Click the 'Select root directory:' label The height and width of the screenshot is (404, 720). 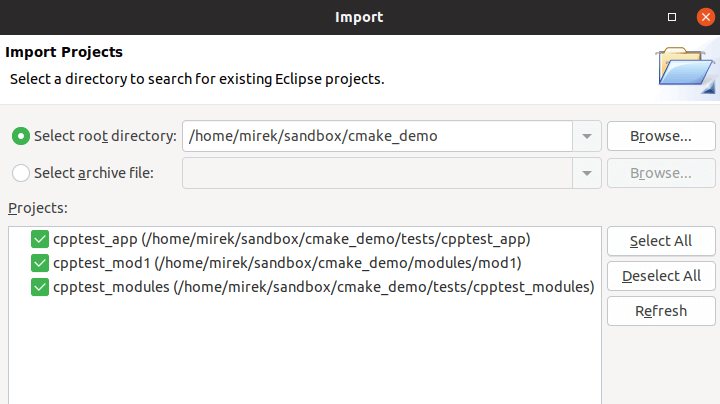point(105,136)
